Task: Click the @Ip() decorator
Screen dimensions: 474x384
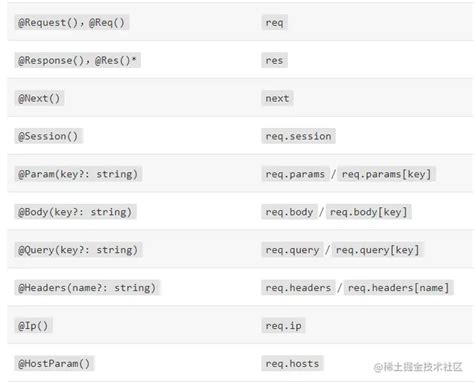Action: (x=33, y=326)
